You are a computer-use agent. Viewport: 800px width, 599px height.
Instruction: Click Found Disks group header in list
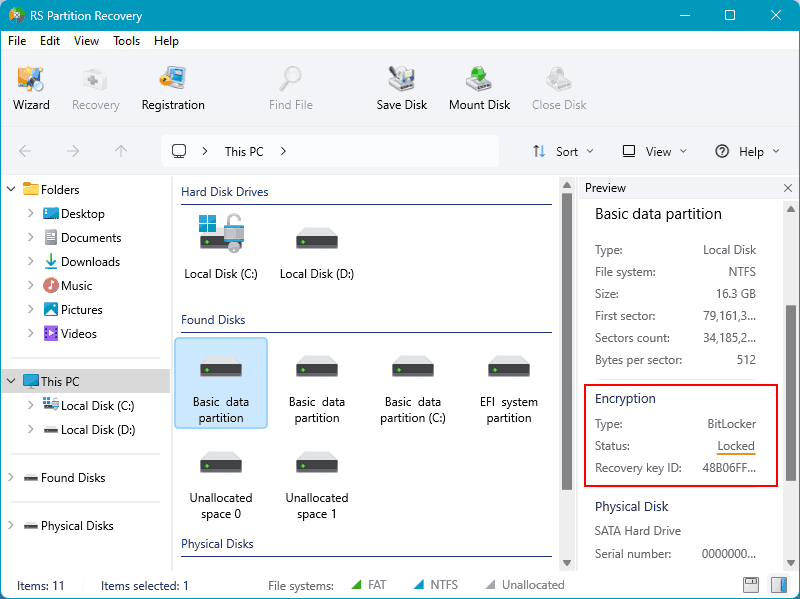[x=213, y=320]
